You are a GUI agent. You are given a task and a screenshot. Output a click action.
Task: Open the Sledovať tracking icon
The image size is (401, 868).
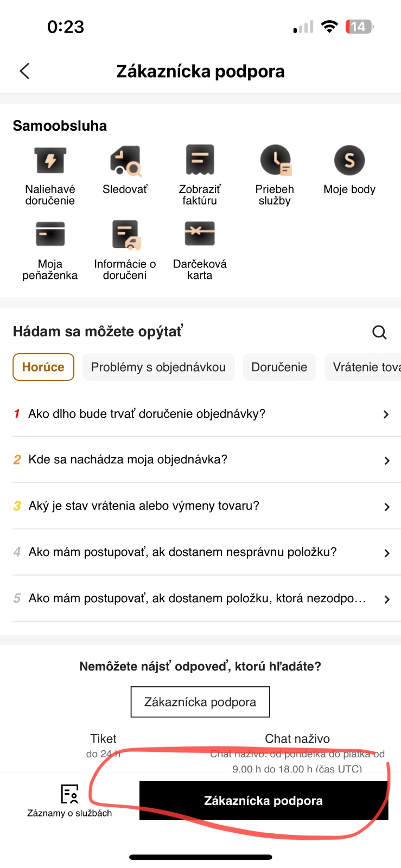[125, 161]
